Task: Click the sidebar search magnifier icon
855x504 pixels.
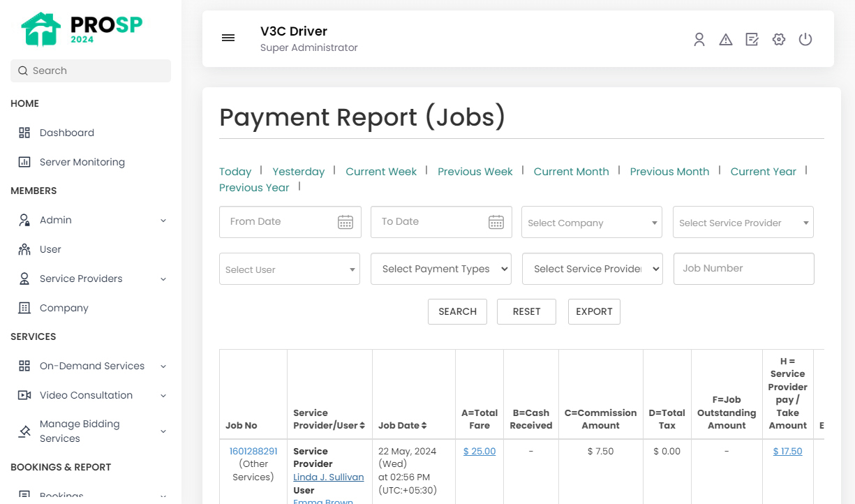Action: pyautogui.click(x=23, y=71)
